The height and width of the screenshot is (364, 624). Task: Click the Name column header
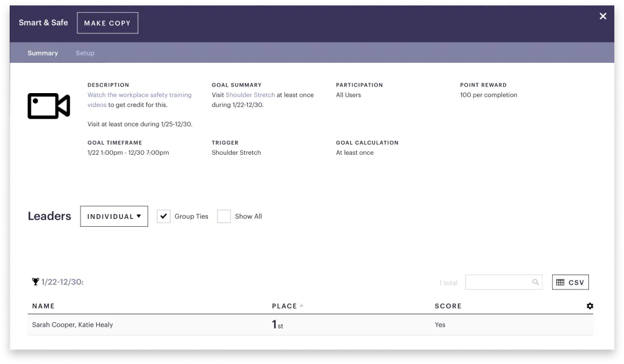pyautogui.click(x=44, y=306)
